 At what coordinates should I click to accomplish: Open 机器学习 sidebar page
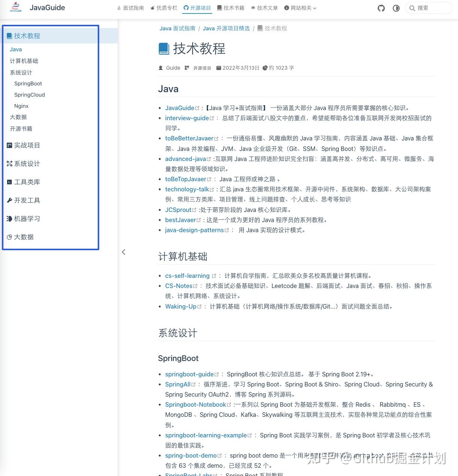pos(23,219)
